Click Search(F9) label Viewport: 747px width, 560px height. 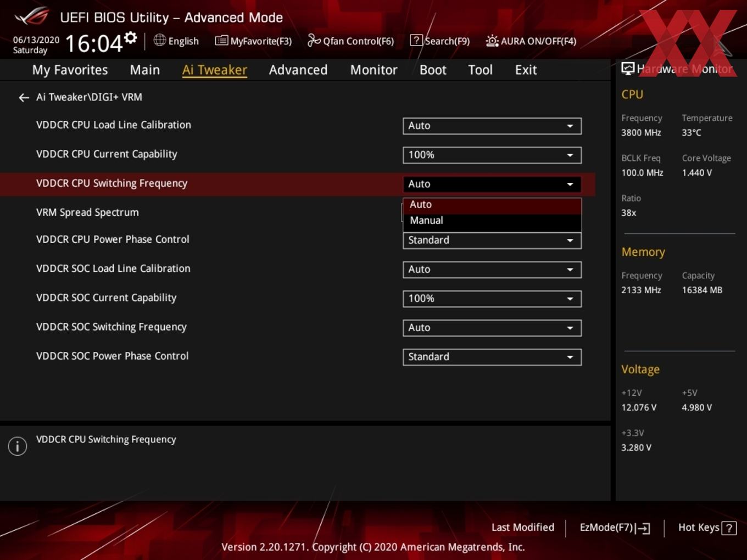pyautogui.click(x=447, y=41)
